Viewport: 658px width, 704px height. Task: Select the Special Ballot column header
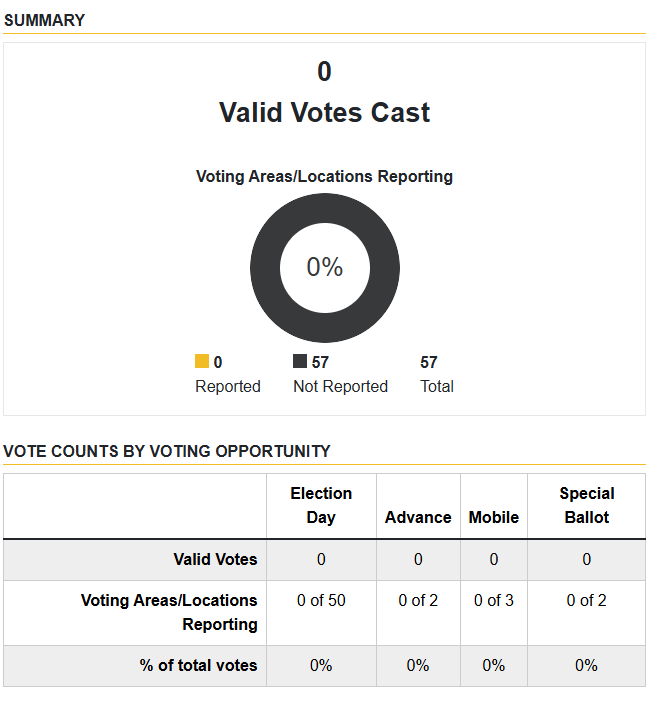tap(587, 505)
